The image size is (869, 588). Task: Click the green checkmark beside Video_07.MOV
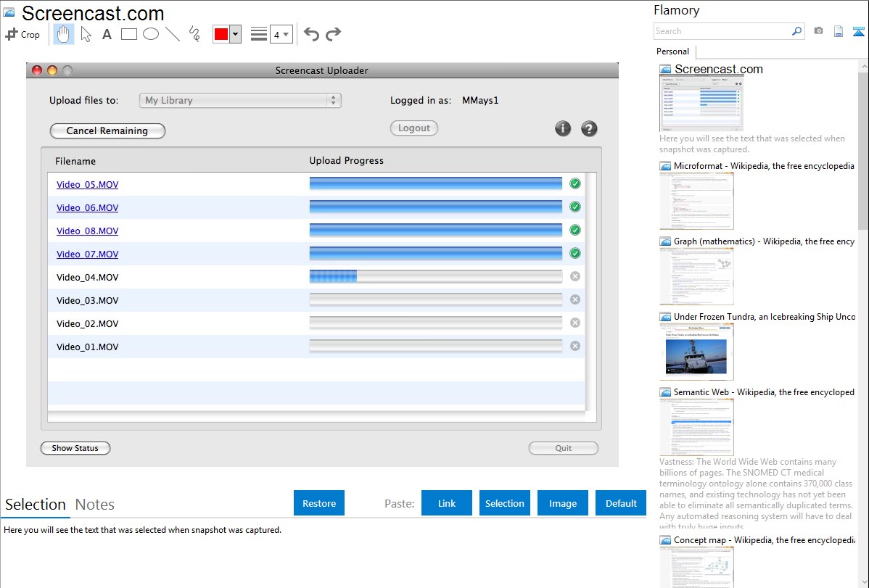[x=575, y=253]
